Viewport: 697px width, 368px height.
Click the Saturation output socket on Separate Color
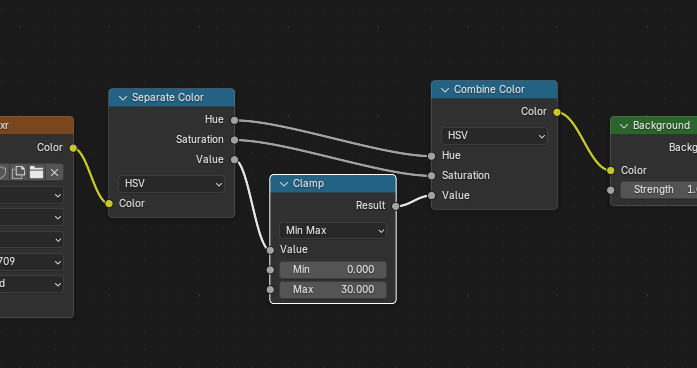(234, 140)
